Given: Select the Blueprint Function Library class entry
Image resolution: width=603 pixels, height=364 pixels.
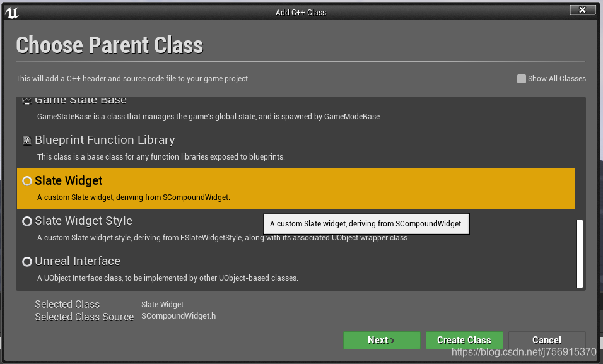Looking at the screenshot, I should [104, 140].
